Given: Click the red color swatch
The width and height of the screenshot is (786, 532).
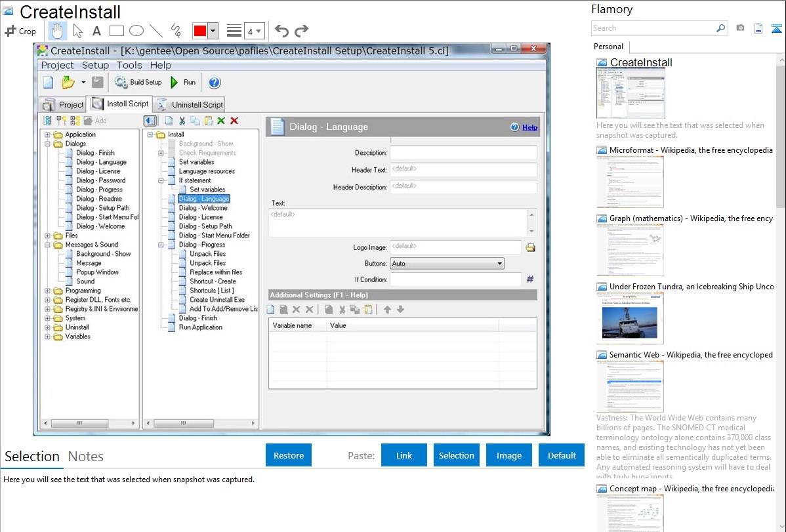Looking at the screenshot, I should click(200, 31).
